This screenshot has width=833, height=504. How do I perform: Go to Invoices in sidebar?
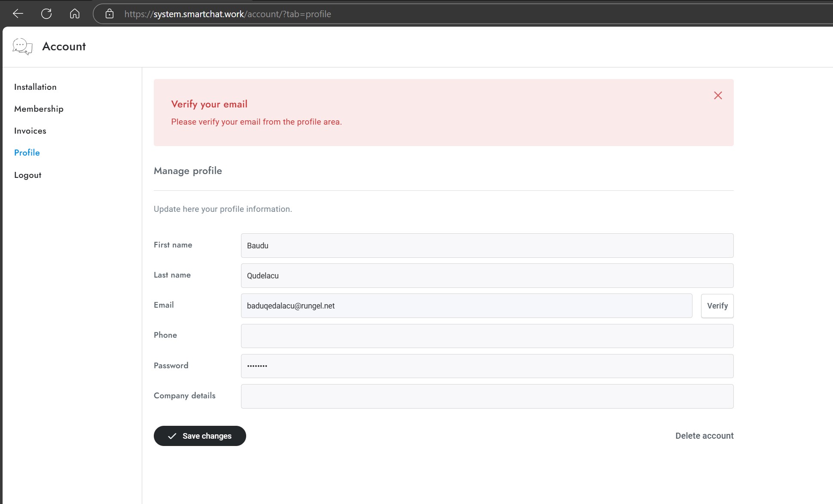30,131
